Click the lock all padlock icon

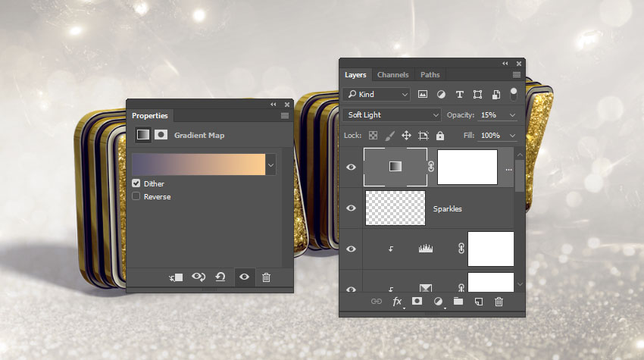click(x=440, y=136)
